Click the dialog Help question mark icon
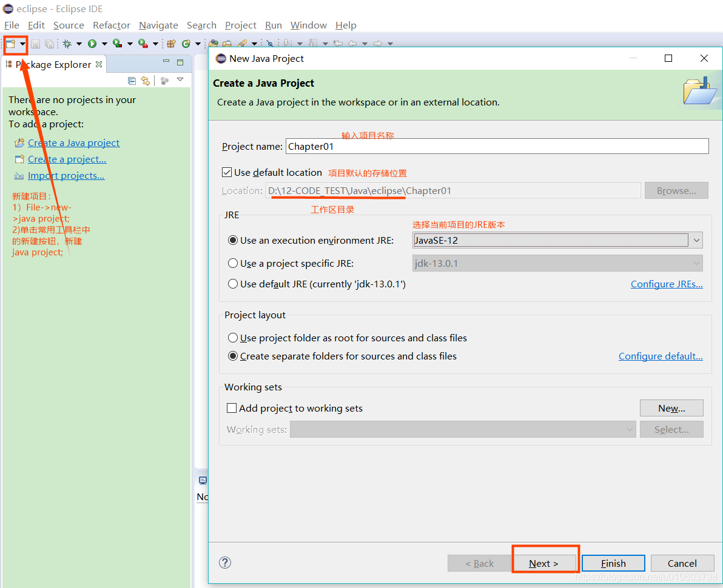Viewport: 723px width, 588px height. (x=225, y=563)
